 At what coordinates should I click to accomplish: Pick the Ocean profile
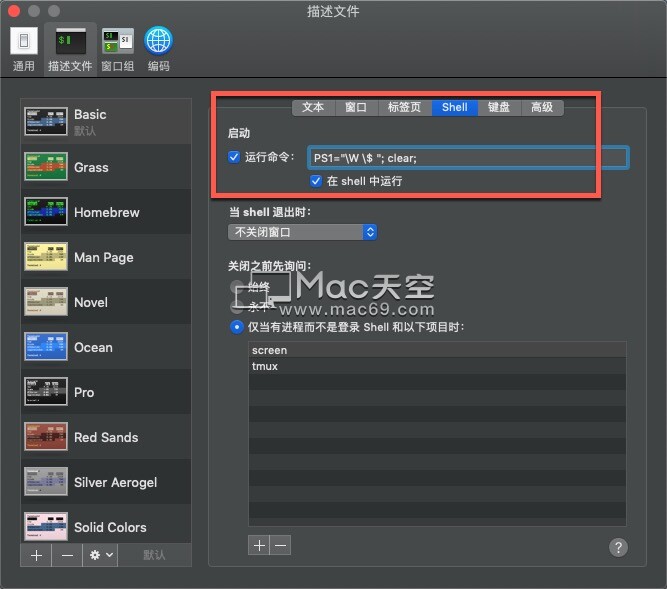[x=105, y=347]
